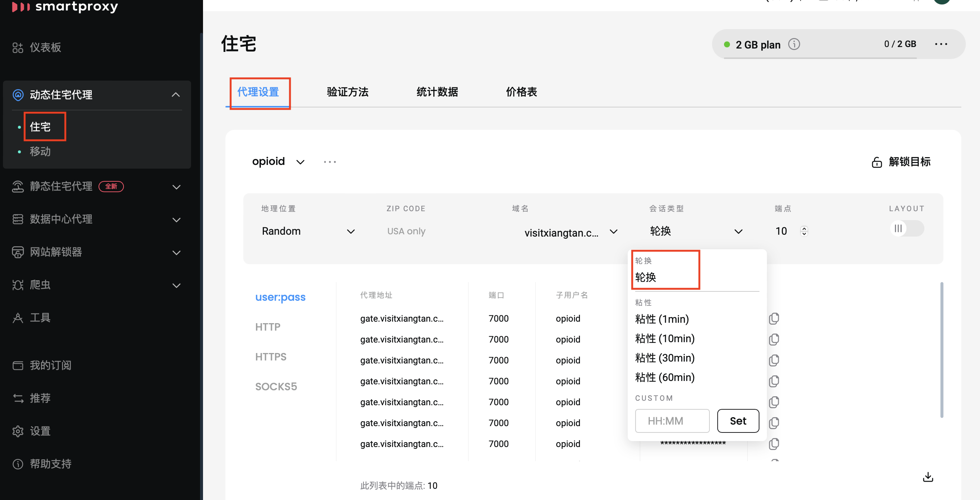Select 粘性 (30min) session option
The width and height of the screenshot is (980, 500).
point(665,358)
